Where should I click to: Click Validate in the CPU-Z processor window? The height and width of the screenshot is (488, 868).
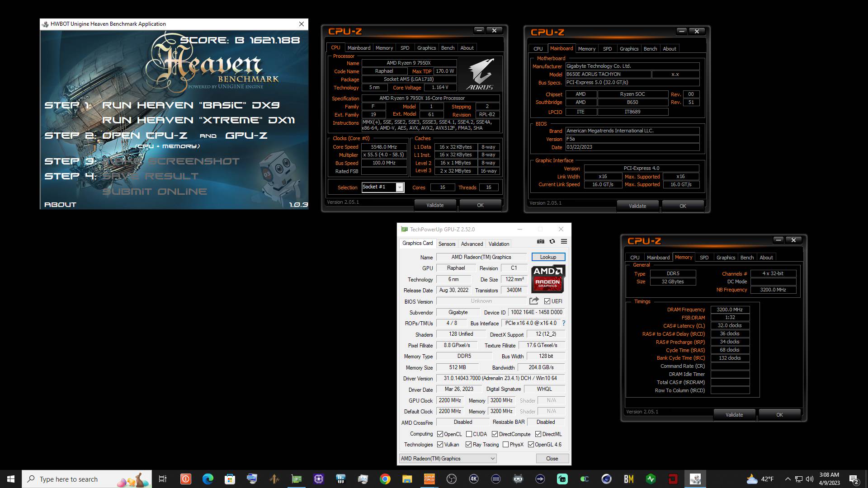tap(435, 205)
